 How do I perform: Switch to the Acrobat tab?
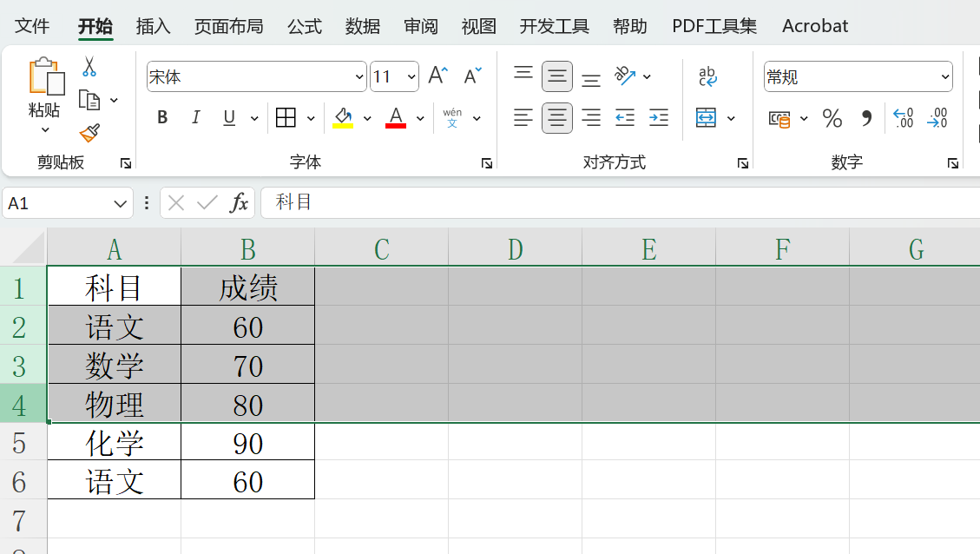(x=815, y=26)
